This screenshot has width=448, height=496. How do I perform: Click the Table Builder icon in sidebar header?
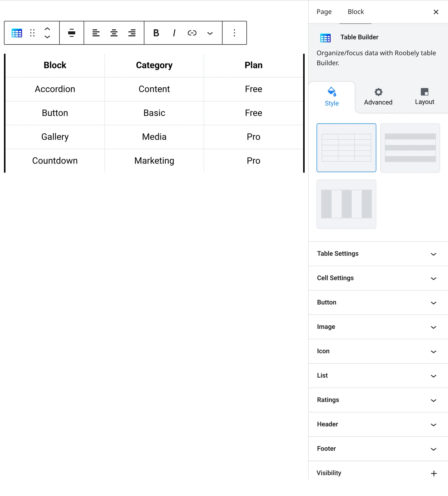click(325, 38)
